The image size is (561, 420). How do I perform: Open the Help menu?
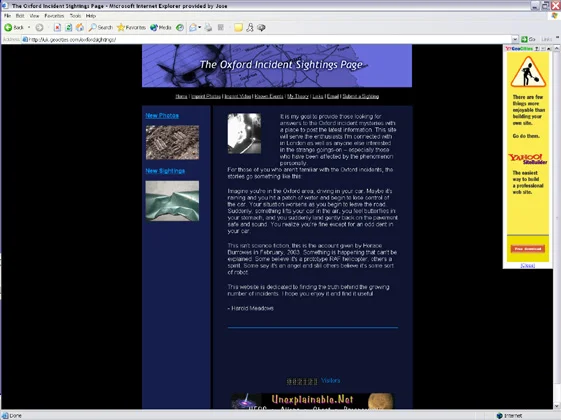pos(91,16)
